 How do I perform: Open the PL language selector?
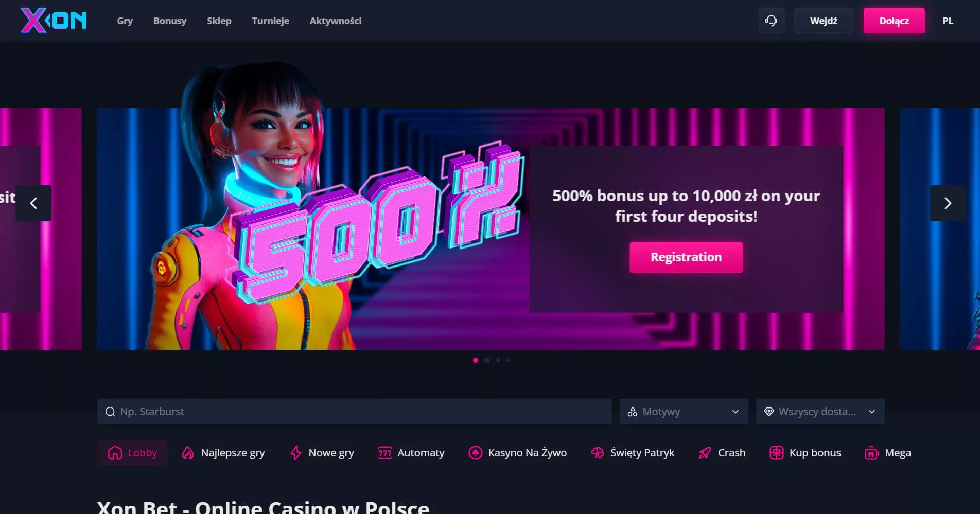(x=948, y=21)
